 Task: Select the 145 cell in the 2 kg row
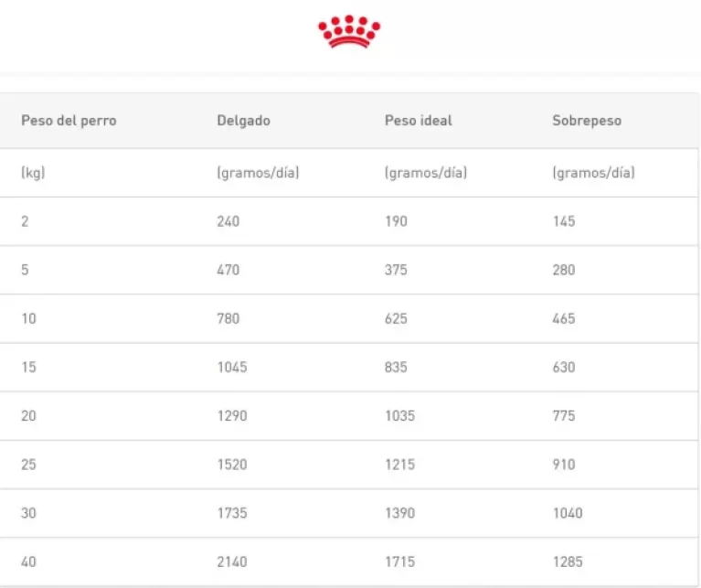pos(564,221)
